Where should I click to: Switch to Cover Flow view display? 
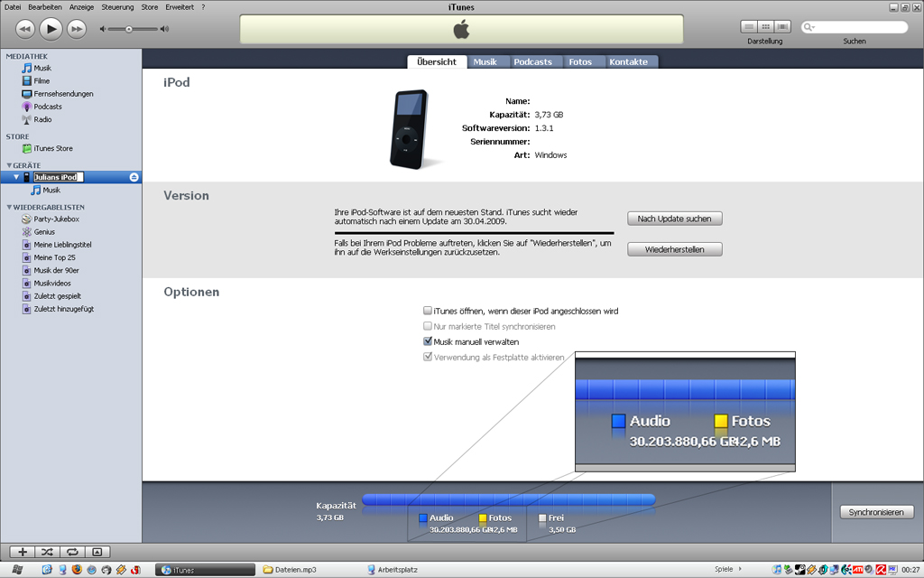[x=782, y=26]
